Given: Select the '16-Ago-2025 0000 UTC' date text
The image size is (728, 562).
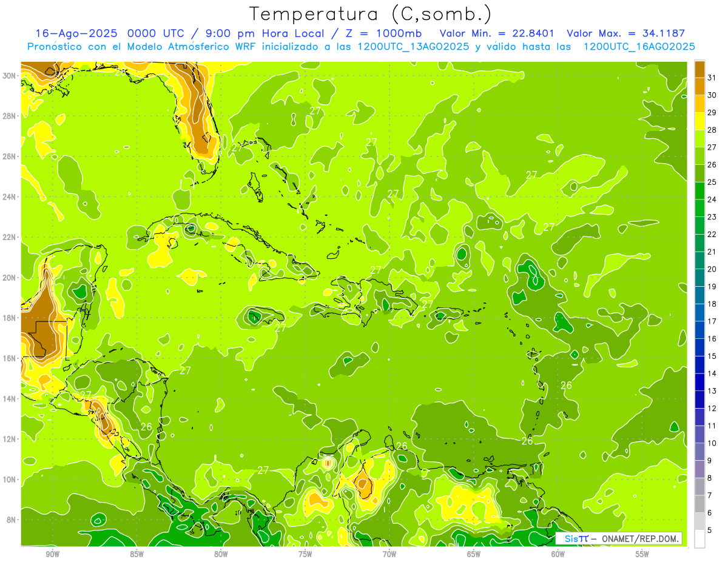Looking at the screenshot, I should point(110,33).
